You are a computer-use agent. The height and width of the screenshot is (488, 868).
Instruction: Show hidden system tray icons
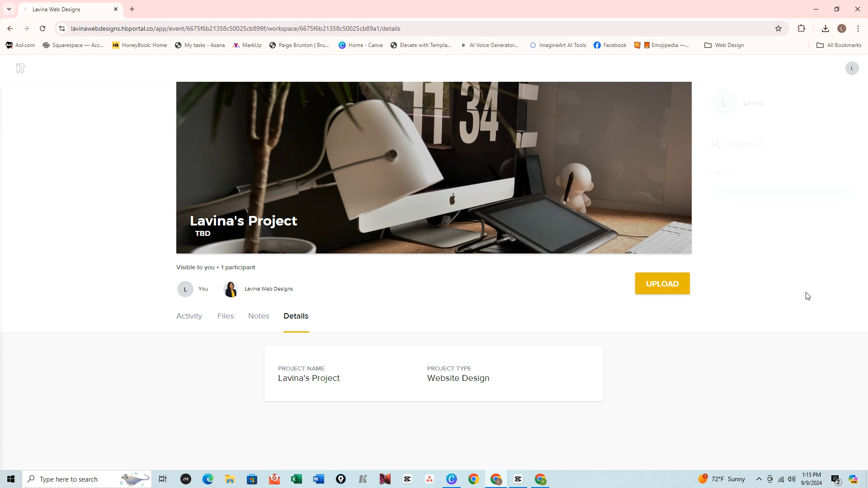pos(759,479)
